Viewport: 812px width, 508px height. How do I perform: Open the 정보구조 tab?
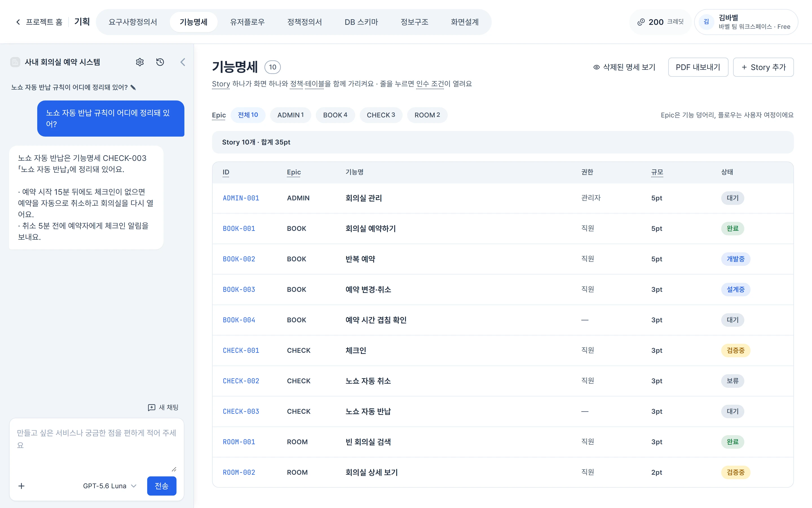point(414,22)
